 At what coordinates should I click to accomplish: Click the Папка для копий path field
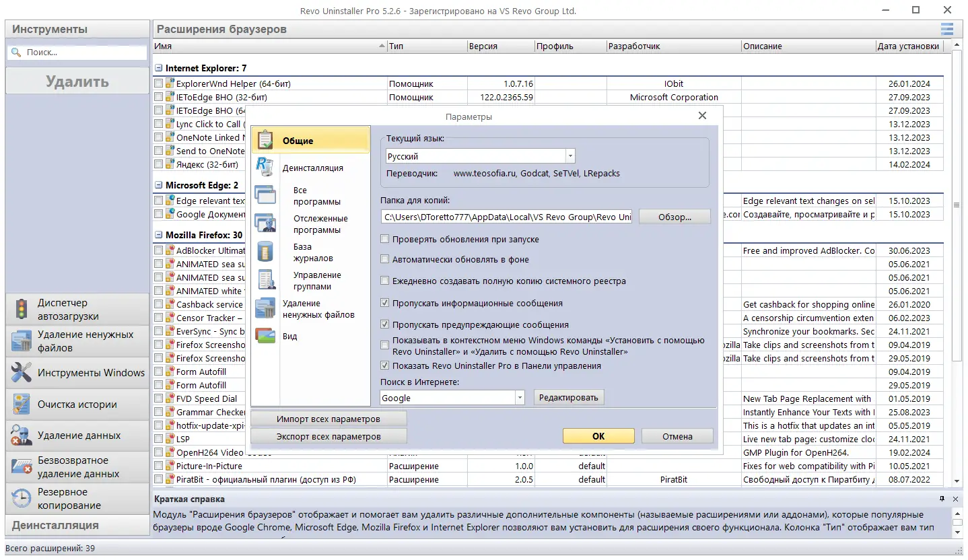pos(506,217)
